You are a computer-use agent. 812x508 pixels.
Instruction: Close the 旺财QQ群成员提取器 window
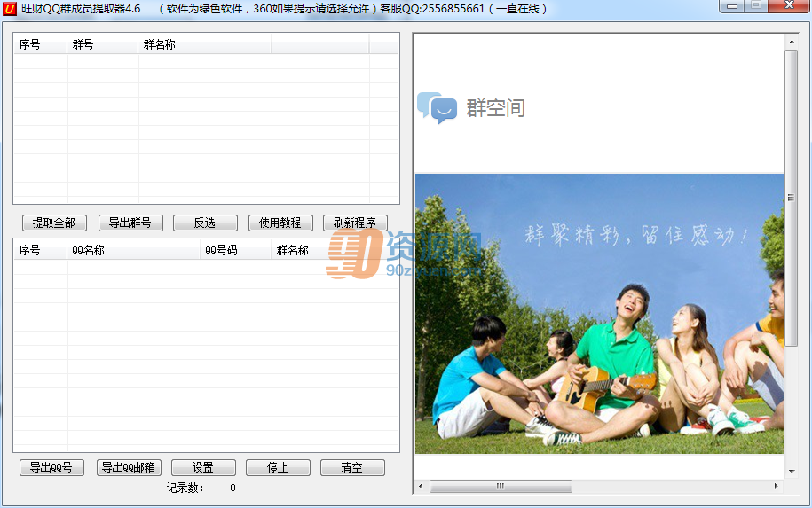(789, 5)
